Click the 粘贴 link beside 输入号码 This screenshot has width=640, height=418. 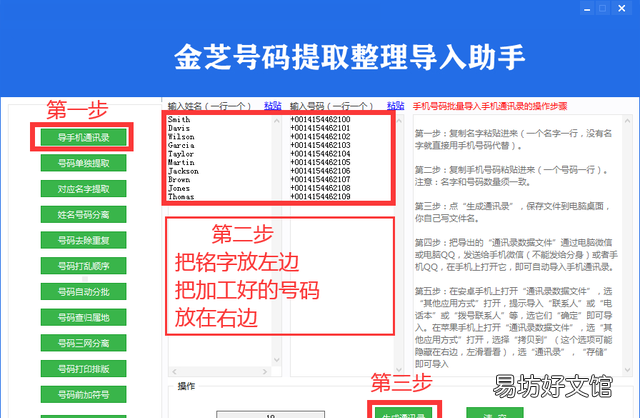(x=396, y=106)
